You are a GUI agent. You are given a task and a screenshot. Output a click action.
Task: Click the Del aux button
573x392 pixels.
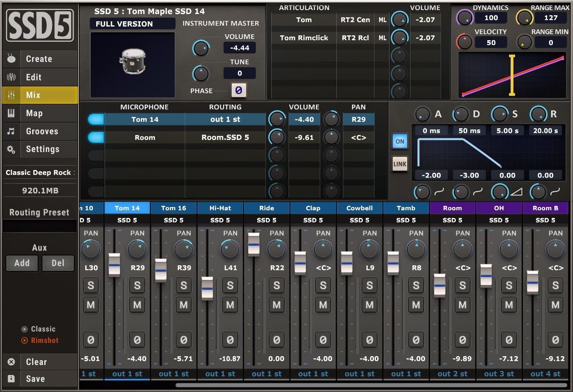click(58, 263)
